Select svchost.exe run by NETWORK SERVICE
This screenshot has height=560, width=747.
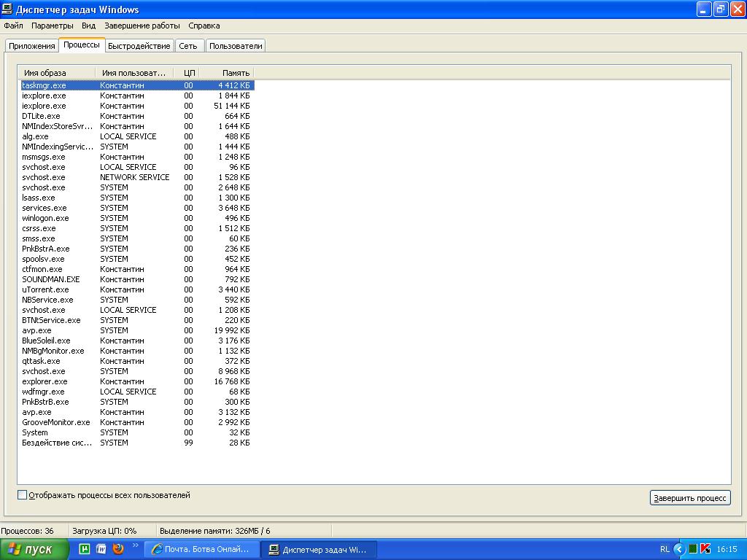click(x=137, y=177)
